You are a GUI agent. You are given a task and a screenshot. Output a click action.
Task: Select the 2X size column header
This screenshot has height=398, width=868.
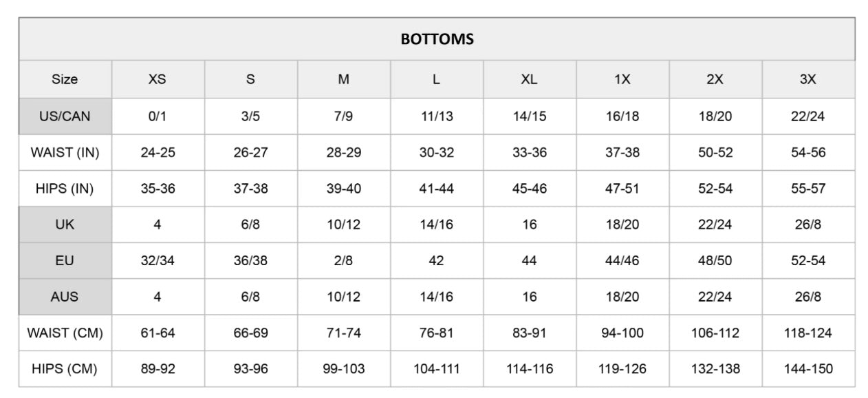pos(715,79)
